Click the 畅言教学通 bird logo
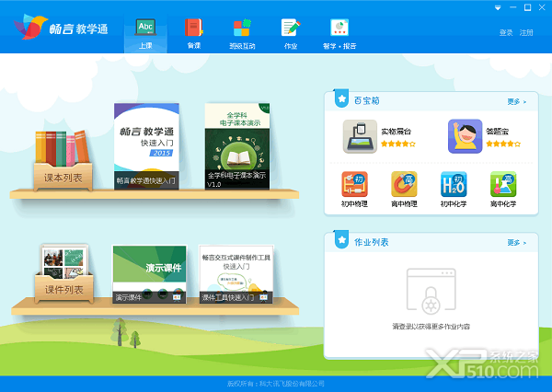The width and height of the screenshot is (552, 392). coord(30,27)
